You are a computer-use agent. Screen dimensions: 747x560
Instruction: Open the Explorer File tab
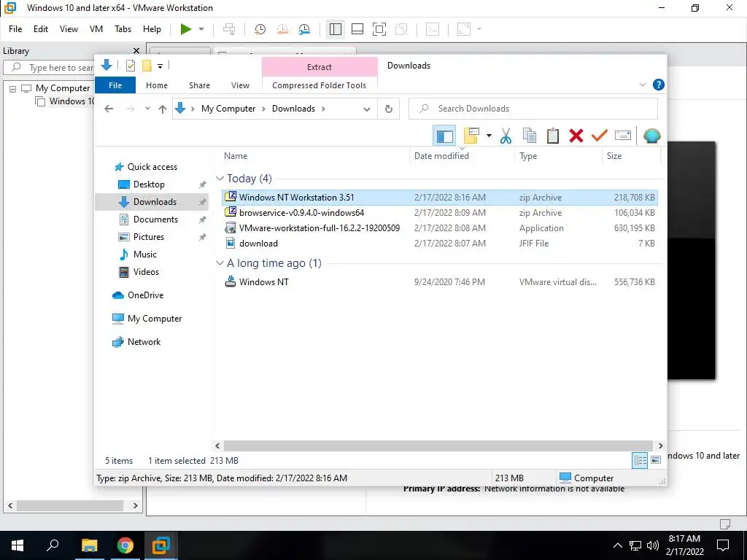coord(115,85)
